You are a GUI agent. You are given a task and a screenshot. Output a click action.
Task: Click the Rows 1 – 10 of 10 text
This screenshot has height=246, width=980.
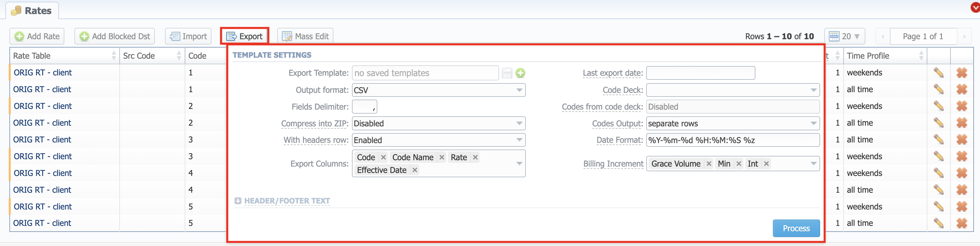tap(779, 37)
